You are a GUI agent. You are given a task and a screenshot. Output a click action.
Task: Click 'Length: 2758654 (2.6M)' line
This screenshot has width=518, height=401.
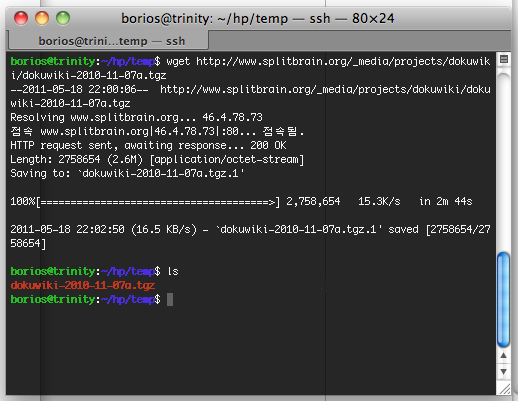coord(157,159)
